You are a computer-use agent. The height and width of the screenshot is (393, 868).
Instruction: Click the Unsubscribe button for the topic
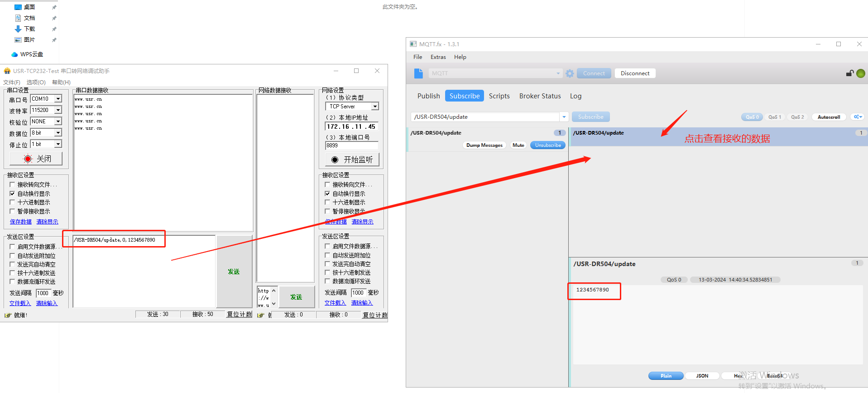click(x=547, y=146)
